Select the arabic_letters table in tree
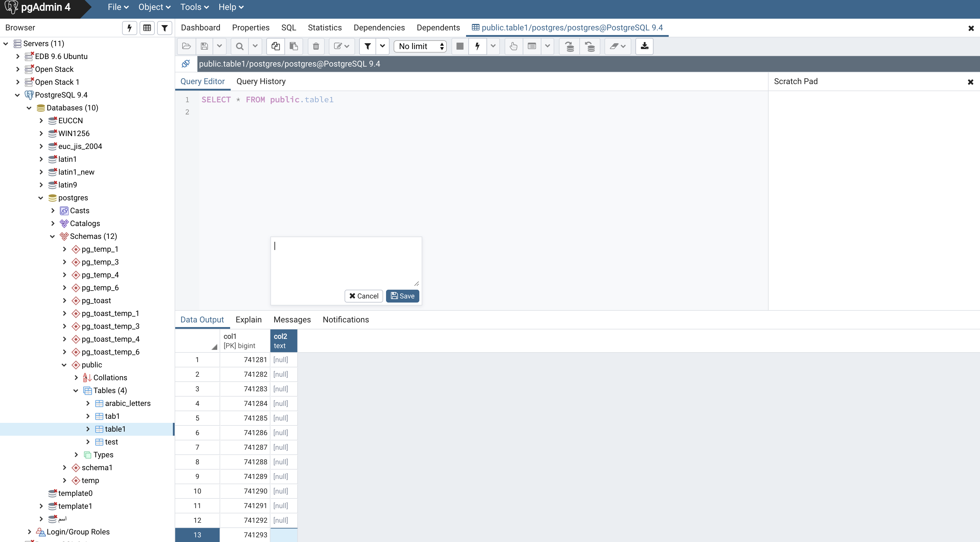The width and height of the screenshot is (980, 542). click(x=127, y=404)
